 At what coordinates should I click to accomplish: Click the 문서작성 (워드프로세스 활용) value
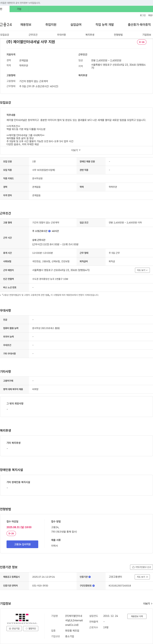click(46, 328)
